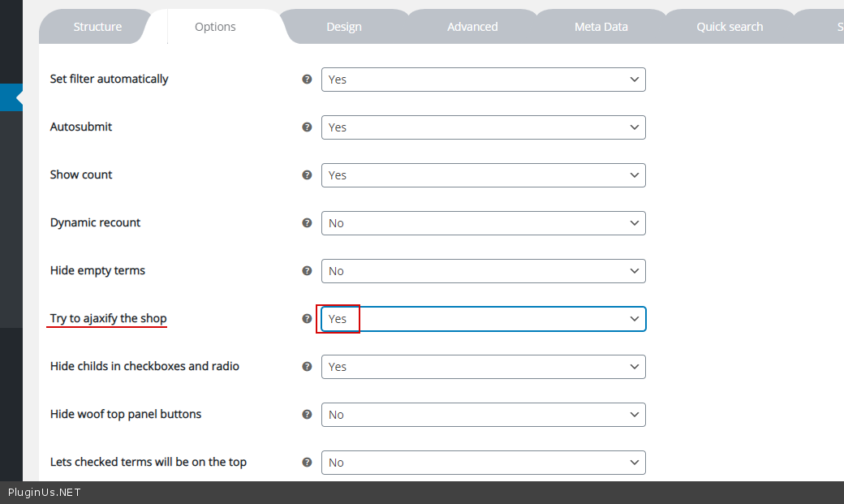
Task: Click help icon for Try to ajaxify
Action: (x=307, y=319)
